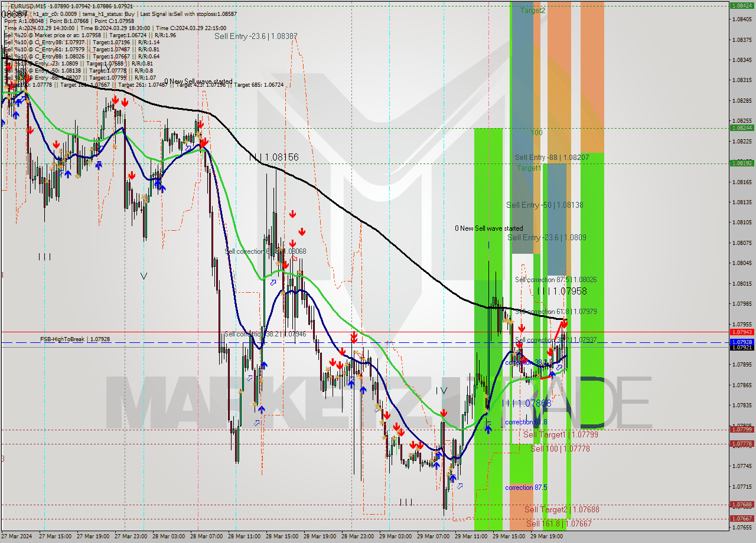Click the 'I I I 1.08156' wave label
Screen dimensions: 756x543
tap(273, 157)
